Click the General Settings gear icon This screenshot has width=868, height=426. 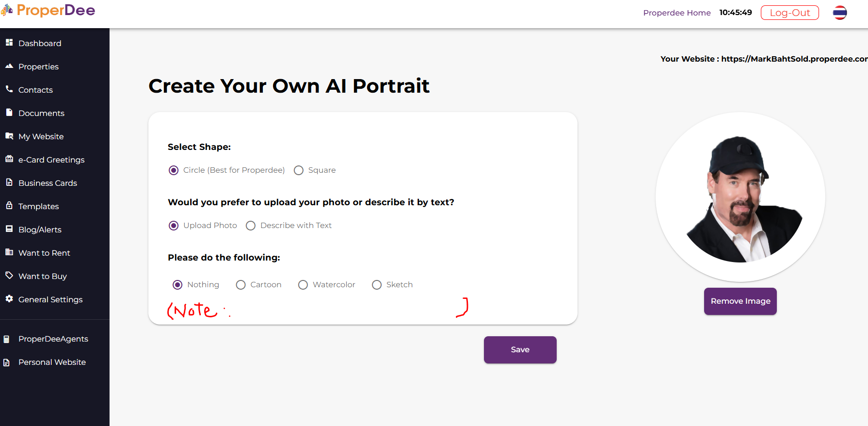(x=9, y=299)
